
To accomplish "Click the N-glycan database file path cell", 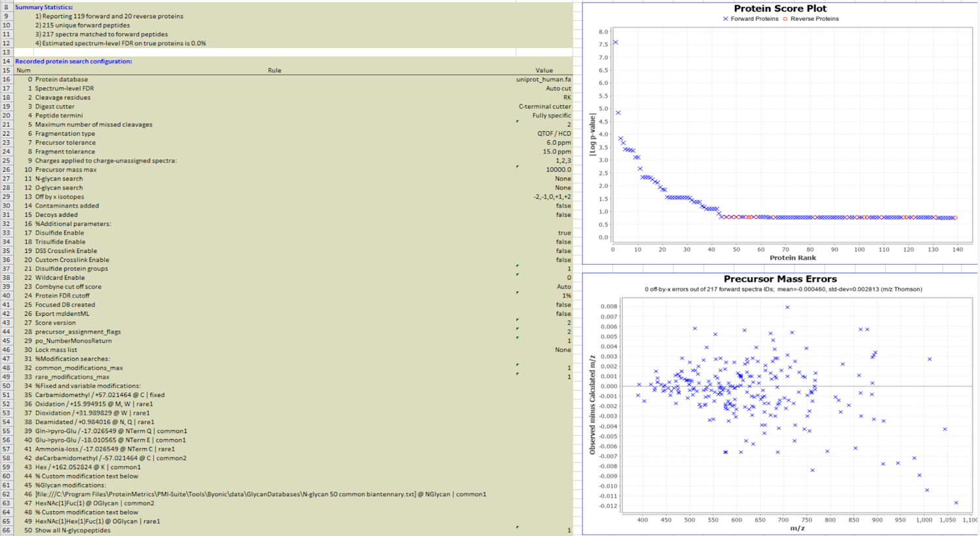I will point(261,494).
